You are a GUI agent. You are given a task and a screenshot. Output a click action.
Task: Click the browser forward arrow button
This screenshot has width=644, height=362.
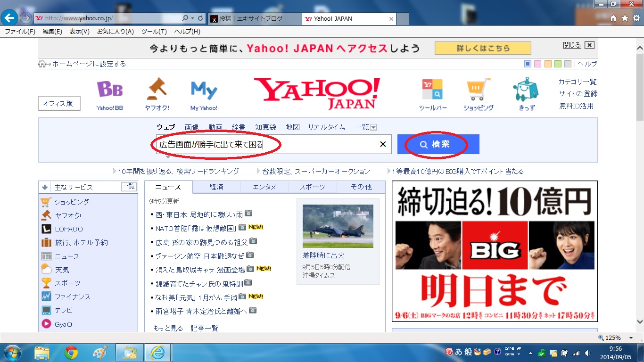tap(26, 18)
